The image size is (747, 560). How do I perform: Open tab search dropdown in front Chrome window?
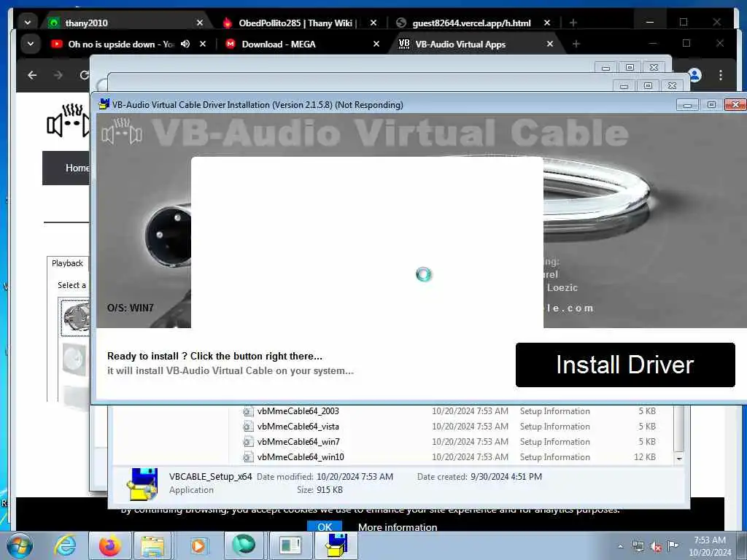tap(31, 44)
